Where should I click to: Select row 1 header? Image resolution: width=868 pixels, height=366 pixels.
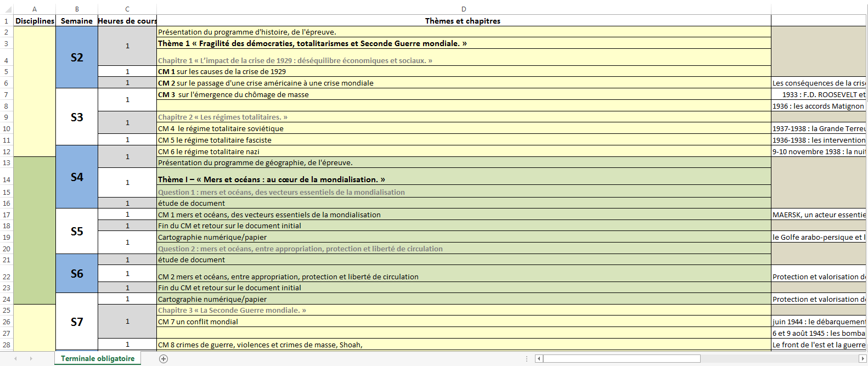[7, 21]
